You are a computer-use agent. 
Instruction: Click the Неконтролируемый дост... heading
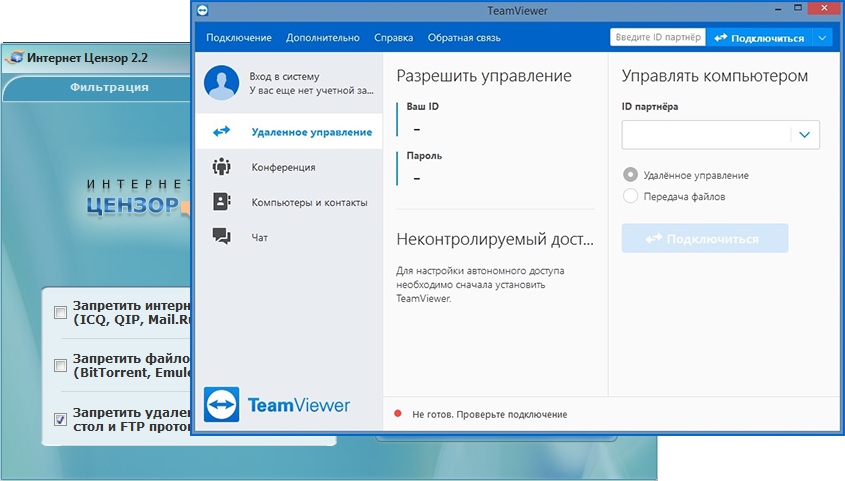click(495, 239)
